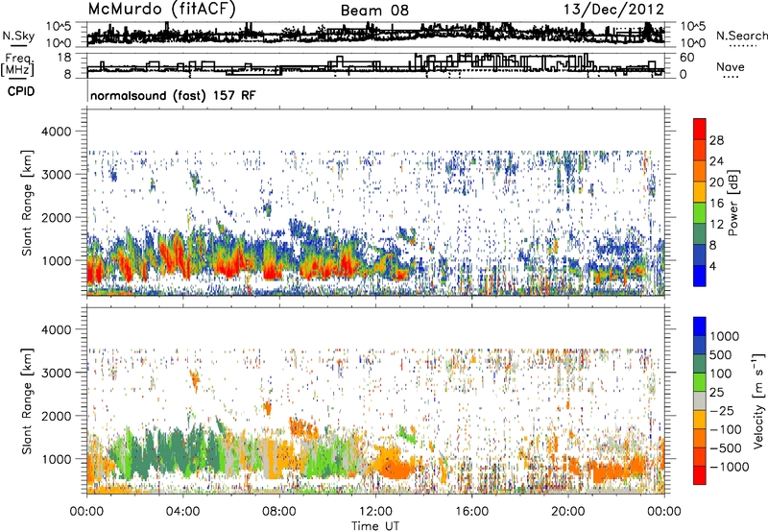The height and width of the screenshot is (532, 768).
Task: Click the 'Nave' legend label
Action: click(x=730, y=66)
